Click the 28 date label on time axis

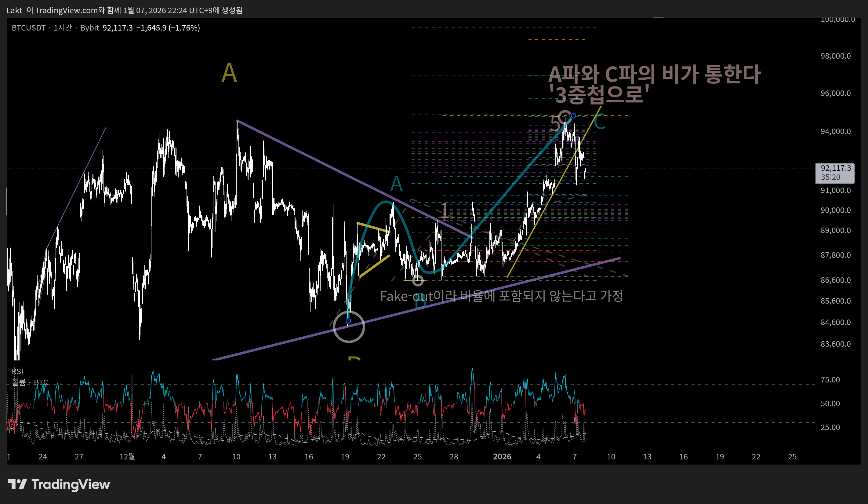pyautogui.click(x=454, y=456)
